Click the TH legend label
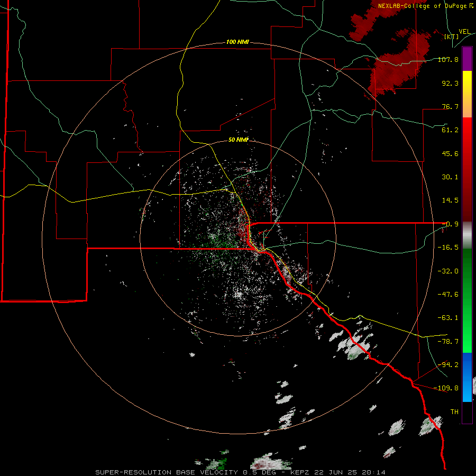 [454, 412]
